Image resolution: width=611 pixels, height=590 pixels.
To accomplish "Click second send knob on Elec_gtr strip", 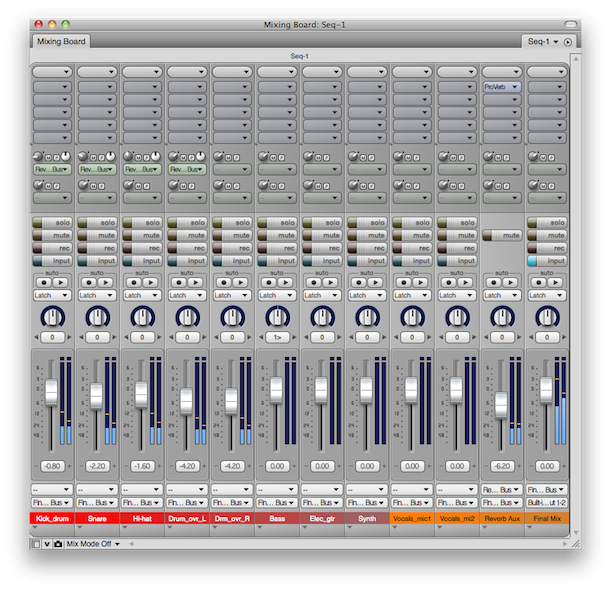I will (308, 185).
